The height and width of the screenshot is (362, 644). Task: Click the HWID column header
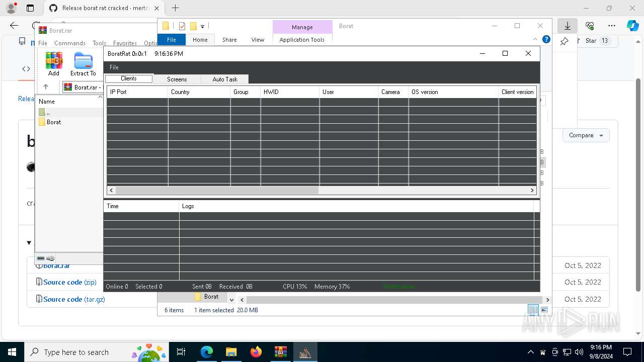tap(290, 92)
